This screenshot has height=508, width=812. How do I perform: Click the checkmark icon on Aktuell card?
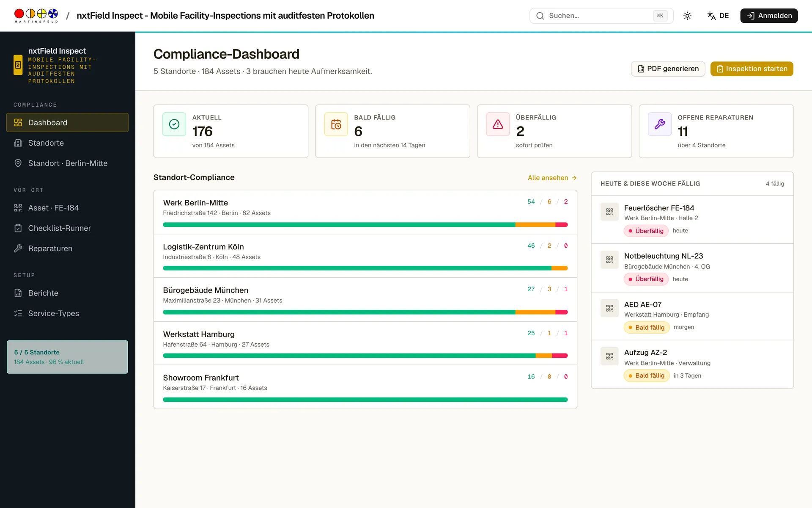174,124
